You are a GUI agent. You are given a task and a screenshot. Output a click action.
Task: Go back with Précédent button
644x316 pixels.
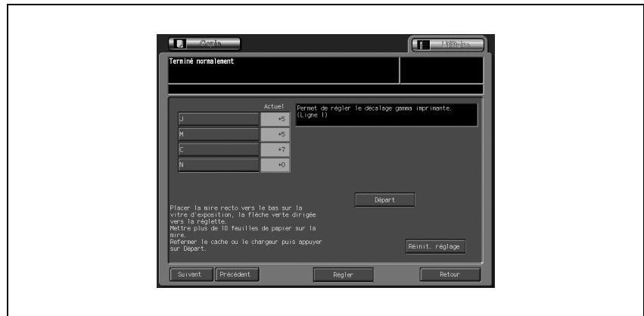[x=237, y=274]
